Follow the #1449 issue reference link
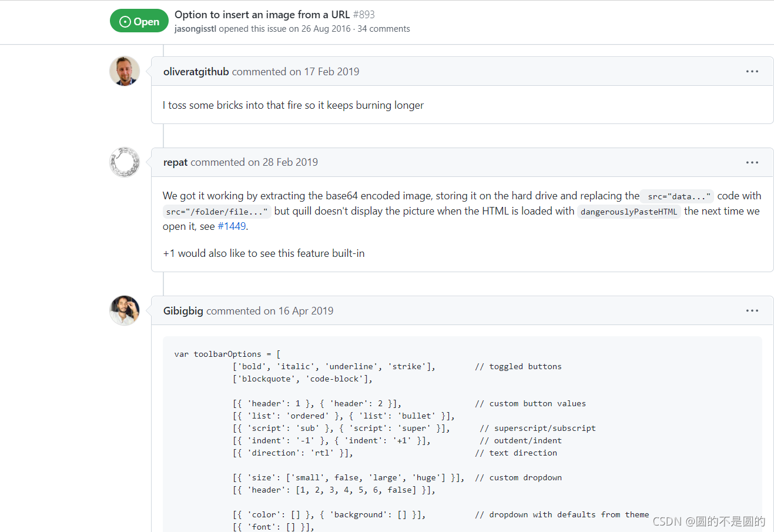774x532 pixels. (x=232, y=226)
